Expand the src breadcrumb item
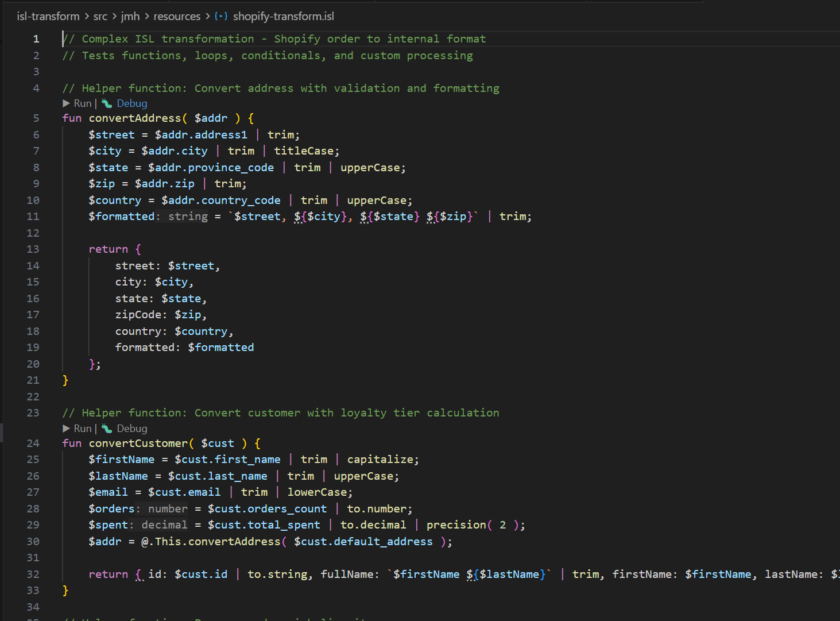Viewport: 840px width, 621px height. [100, 16]
